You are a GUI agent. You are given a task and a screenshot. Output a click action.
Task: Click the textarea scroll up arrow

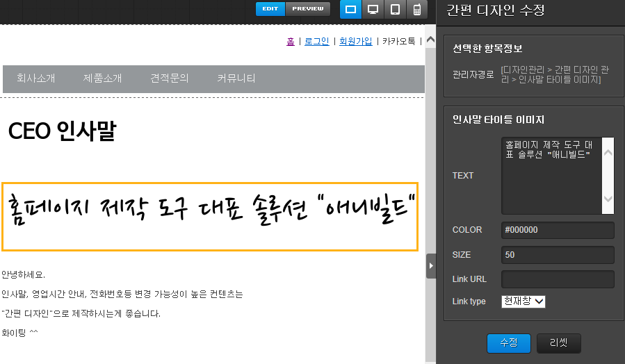coord(608,153)
